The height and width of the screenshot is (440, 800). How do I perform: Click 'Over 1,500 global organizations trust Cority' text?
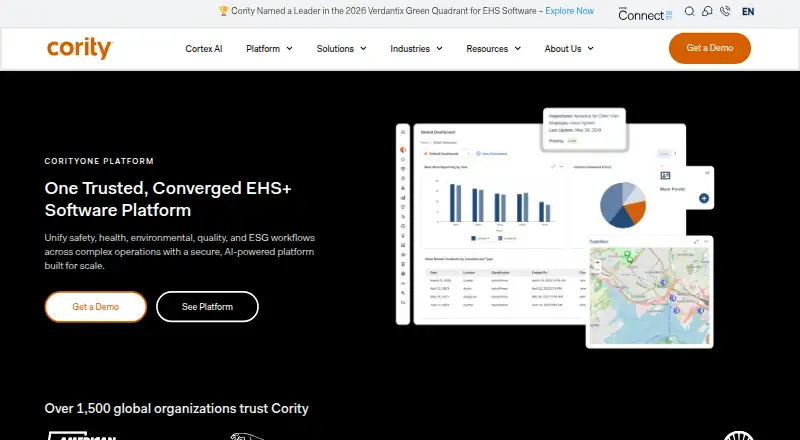click(177, 408)
